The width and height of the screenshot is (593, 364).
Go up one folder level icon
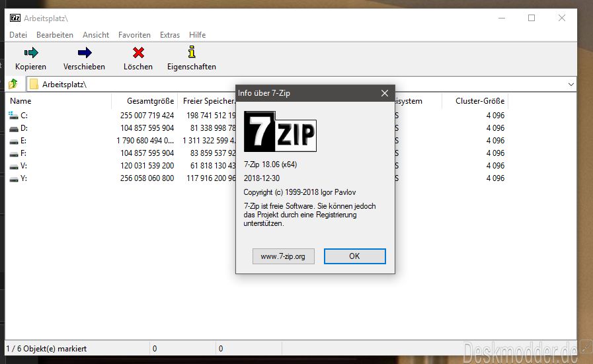(13, 83)
